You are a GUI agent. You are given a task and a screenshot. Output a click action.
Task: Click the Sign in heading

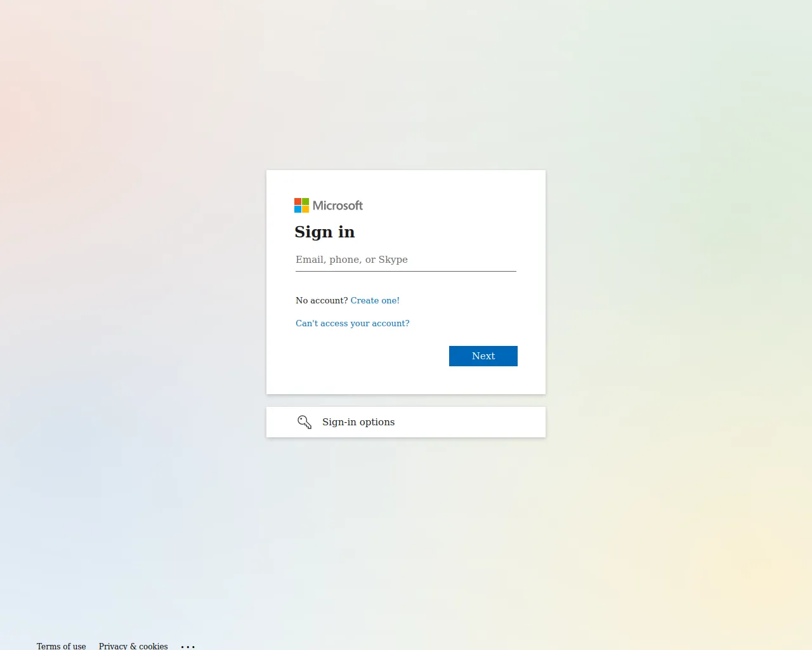[325, 232]
